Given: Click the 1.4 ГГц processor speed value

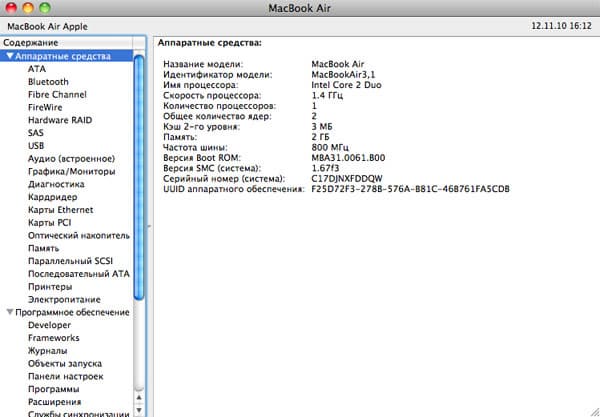Looking at the screenshot, I should pyautogui.click(x=327, y=95).
